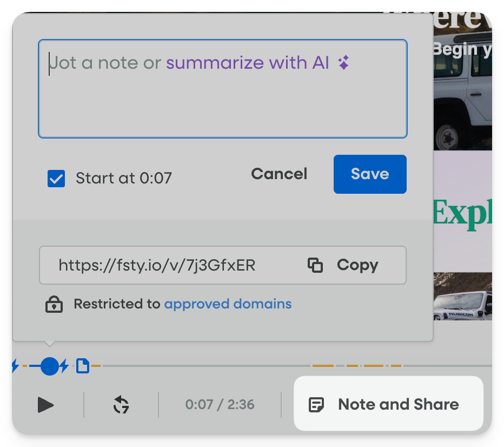The image size is (504, 447).
Task: Click the approved domains link
Action: tap(227, 304)
